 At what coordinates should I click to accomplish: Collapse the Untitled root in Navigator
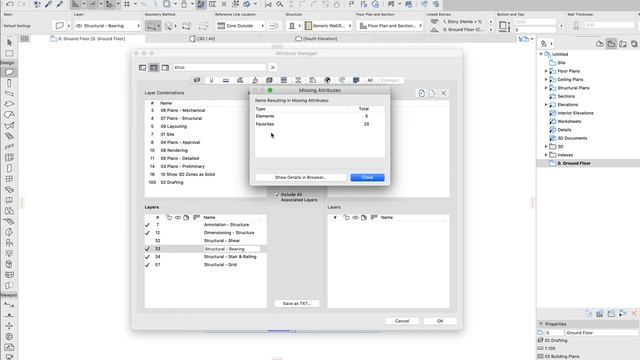point(541,54)
